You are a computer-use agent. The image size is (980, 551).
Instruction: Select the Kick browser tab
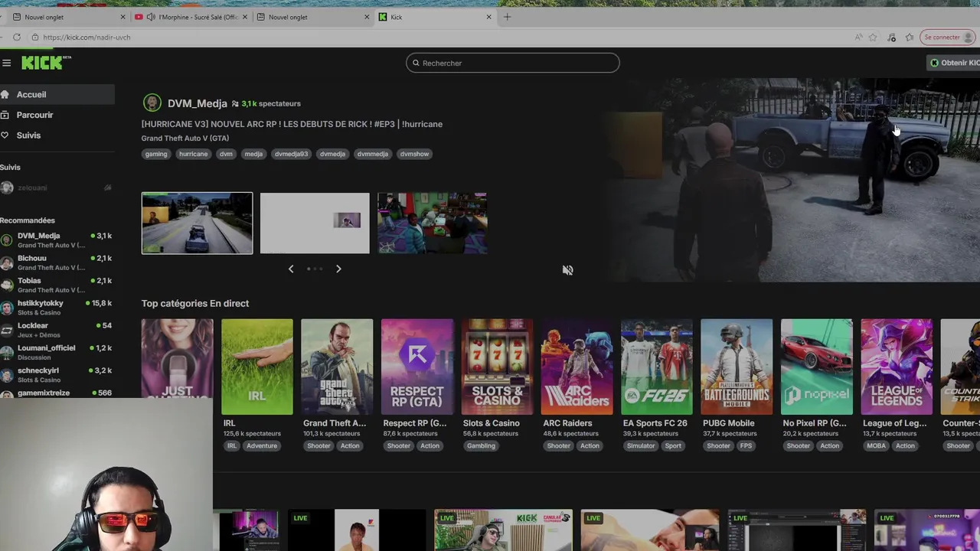click(x=436, y=17)
